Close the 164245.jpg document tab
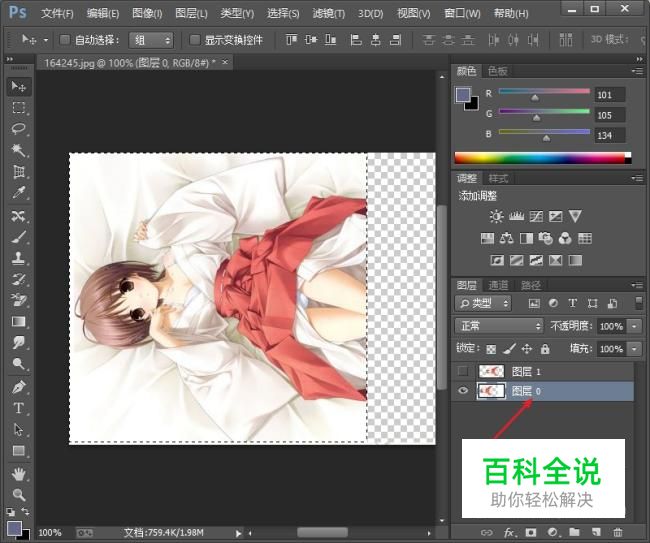 (x=225, y=62)
